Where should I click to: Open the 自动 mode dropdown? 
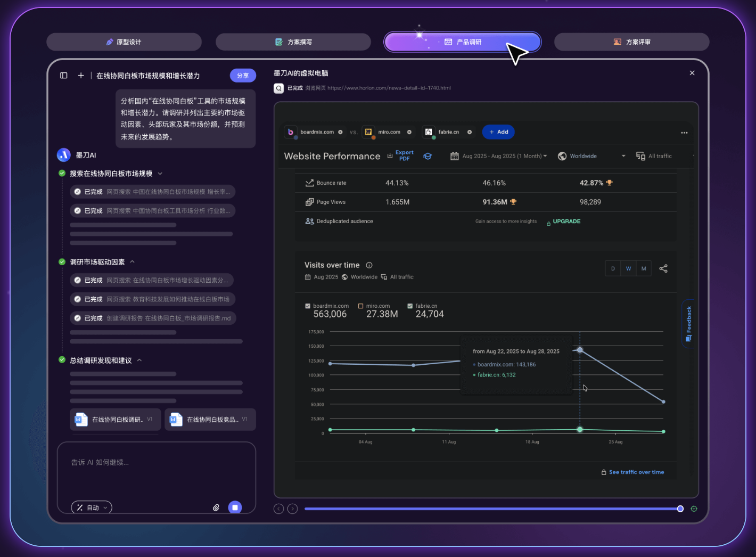92,507
